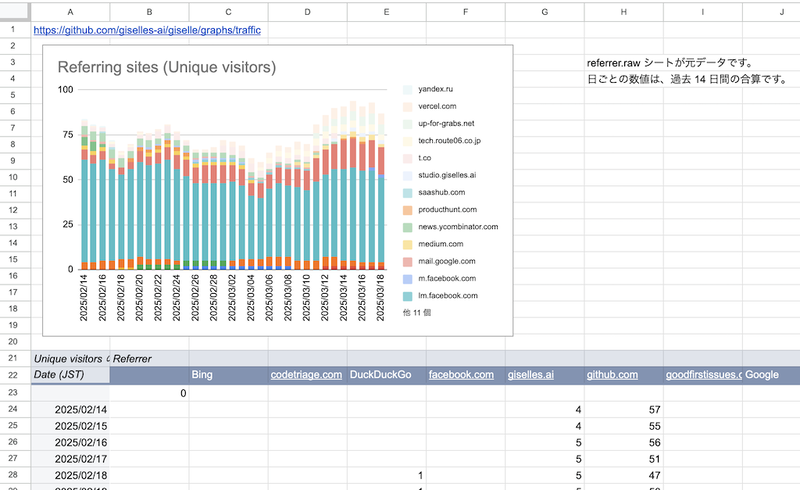Click the giselles.ai header link
This screenshot has width=800, height=490.
531,375
